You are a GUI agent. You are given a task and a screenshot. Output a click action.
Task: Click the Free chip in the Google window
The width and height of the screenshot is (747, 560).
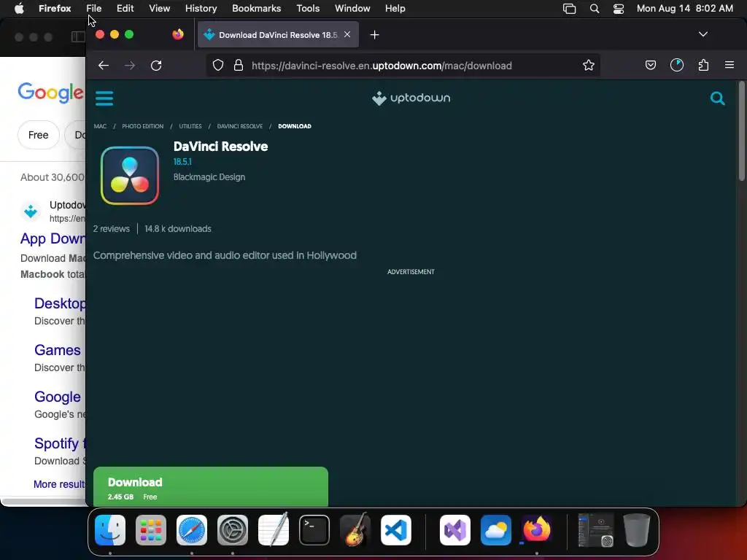(38, 135)
